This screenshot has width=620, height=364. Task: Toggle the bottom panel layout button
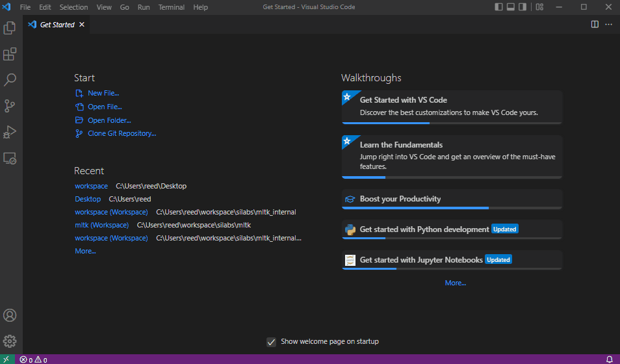pos(511,7)
